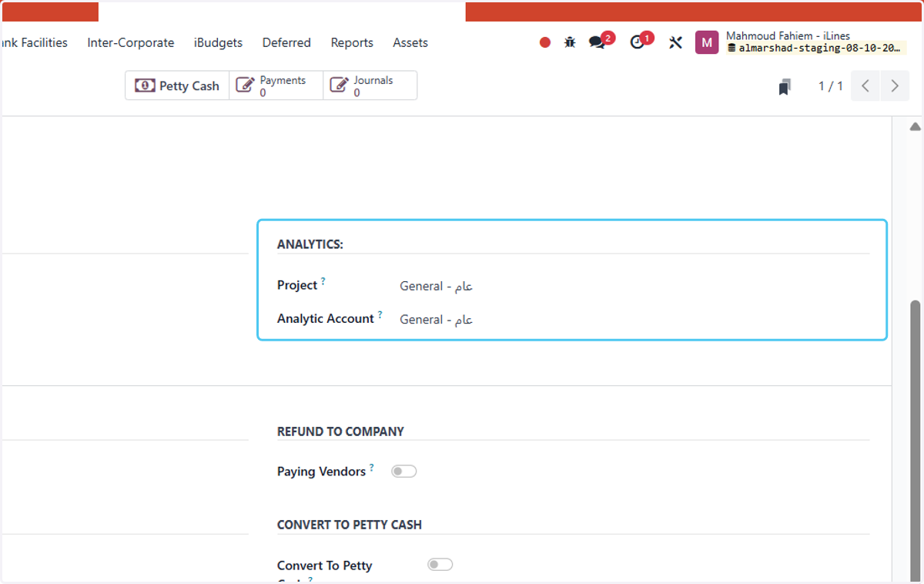Click the REFUND TO COMPANY heading
924x584 pixels.
click(x=340, y=431)
